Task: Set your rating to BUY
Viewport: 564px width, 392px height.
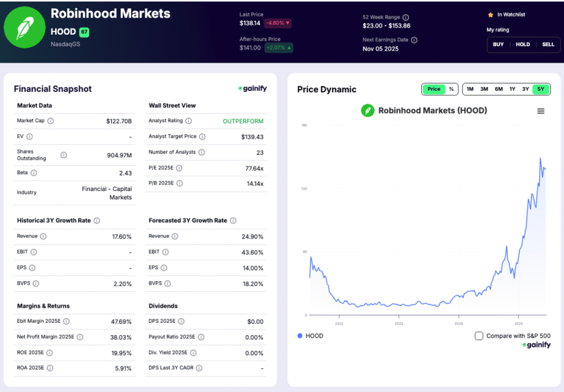Action: 498,45
